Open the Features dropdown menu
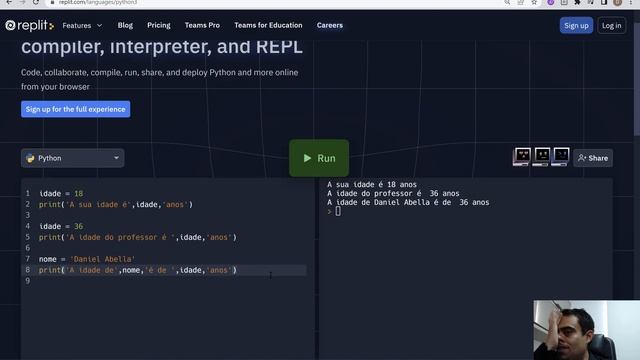This screenshot has width=640, height=360. click(82, 25)
